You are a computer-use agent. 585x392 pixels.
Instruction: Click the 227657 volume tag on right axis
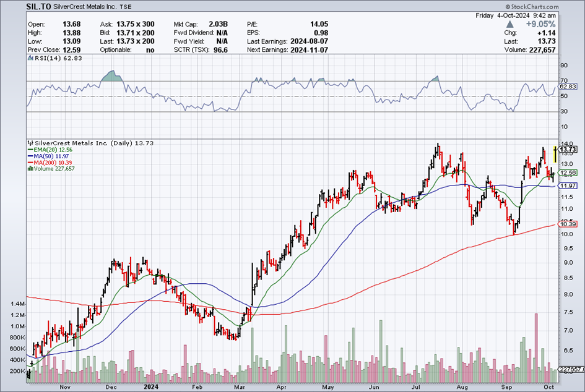tap(571, 369)
